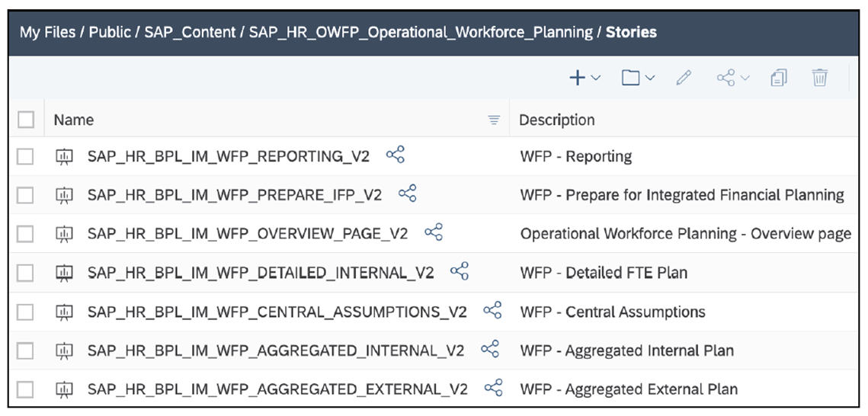The image size is (868, 416).
Task: Open toolbar share dropdown arrow
Action: pos(745,78)
